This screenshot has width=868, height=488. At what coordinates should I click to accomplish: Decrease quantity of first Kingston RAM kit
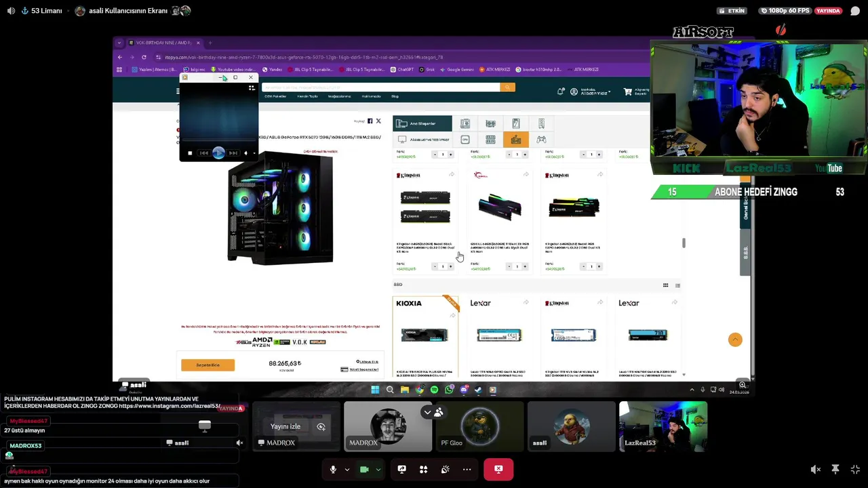coord(435,266)
